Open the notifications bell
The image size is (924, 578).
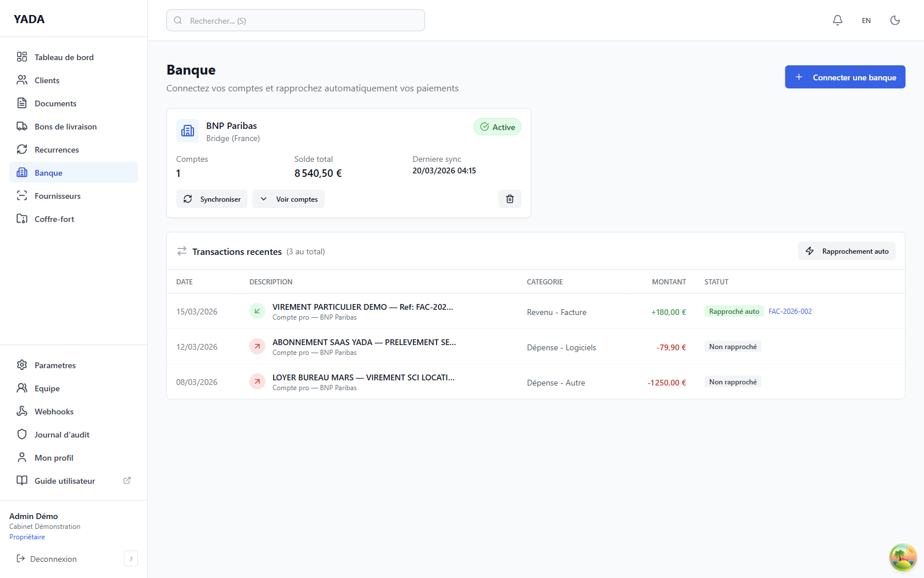[837, 20]
